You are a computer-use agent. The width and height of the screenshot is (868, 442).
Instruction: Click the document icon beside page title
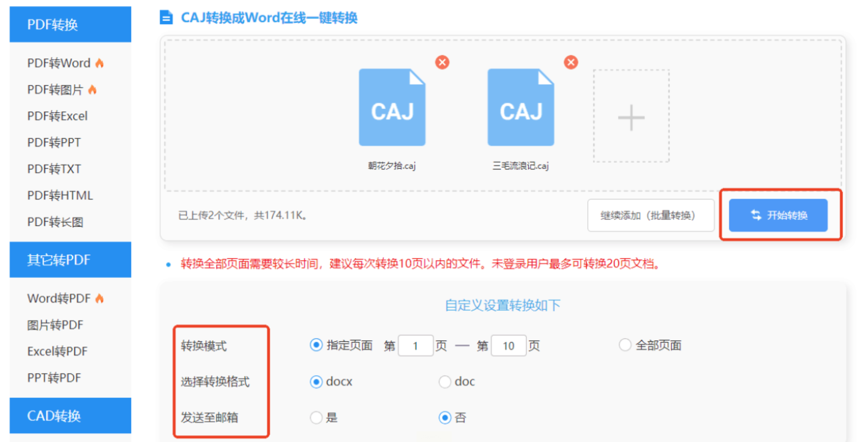(166, 17)
